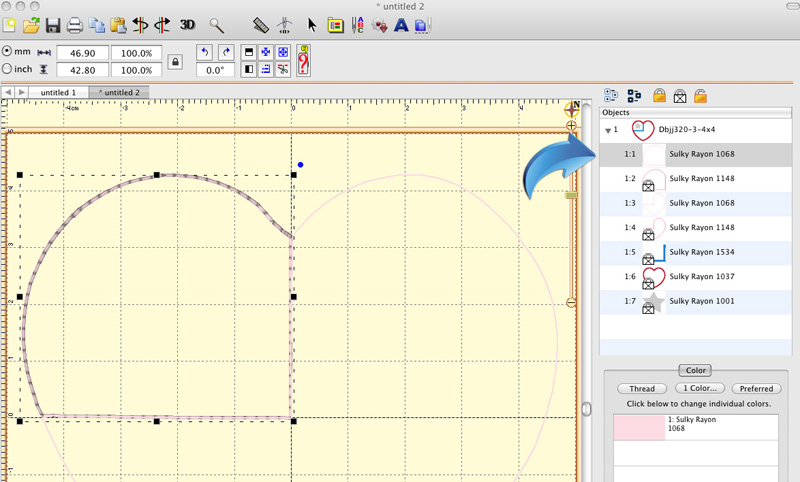Go to previous tab with left arrow
800x482 pixels.
[8, 92]
